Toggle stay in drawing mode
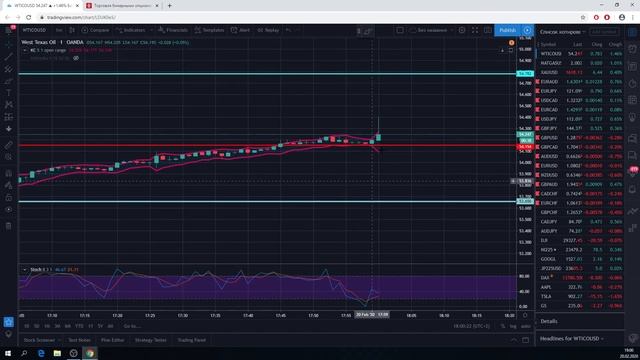 tap(8, 185)
